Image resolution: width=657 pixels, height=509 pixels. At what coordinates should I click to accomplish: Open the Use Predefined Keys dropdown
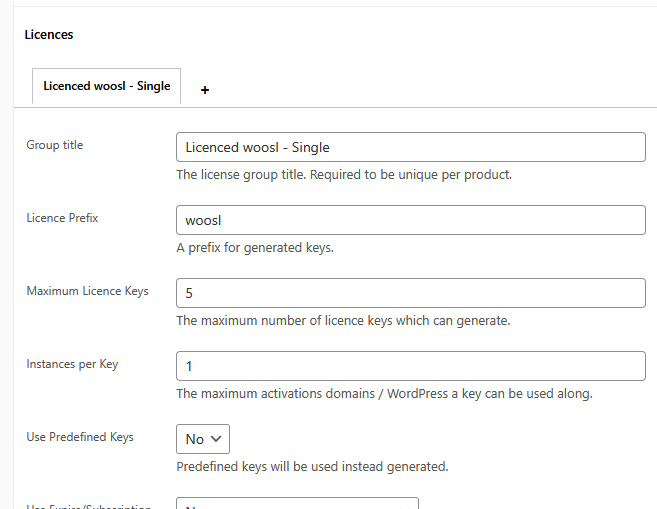point(203,439)
